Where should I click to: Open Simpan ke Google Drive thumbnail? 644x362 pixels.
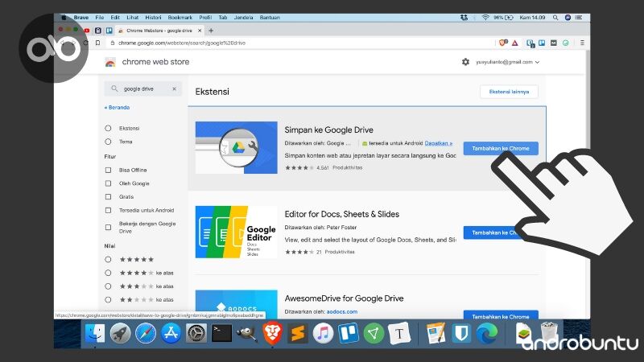point(236,147)
